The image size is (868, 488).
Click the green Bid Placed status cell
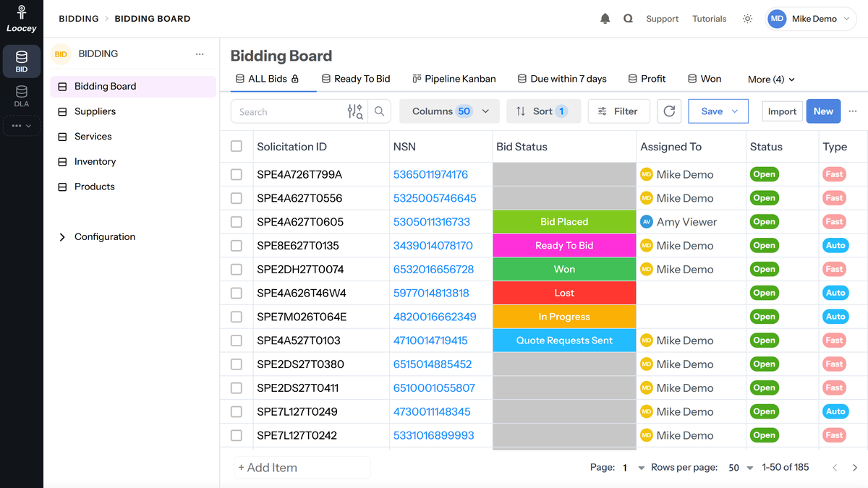point(564,222)
